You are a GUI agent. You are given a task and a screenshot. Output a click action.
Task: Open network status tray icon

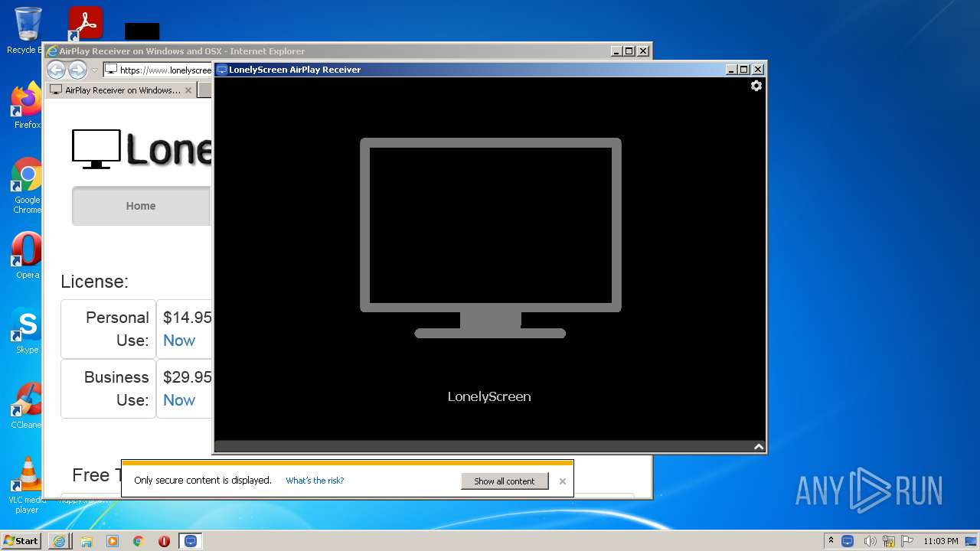[889, 541]
